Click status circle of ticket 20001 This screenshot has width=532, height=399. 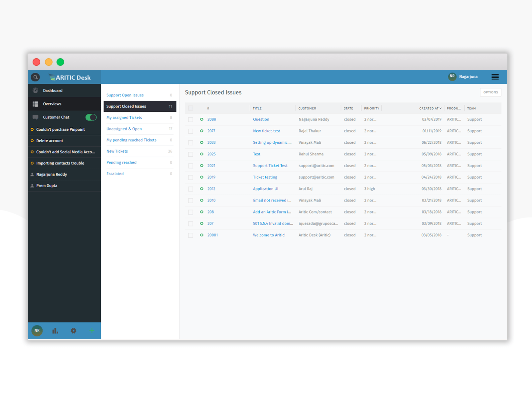201,235
